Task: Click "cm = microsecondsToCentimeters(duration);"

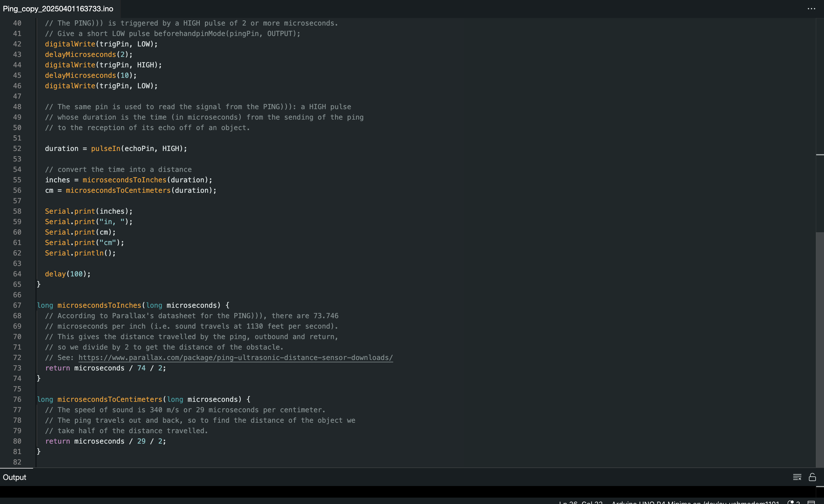Action: [131, 190]
